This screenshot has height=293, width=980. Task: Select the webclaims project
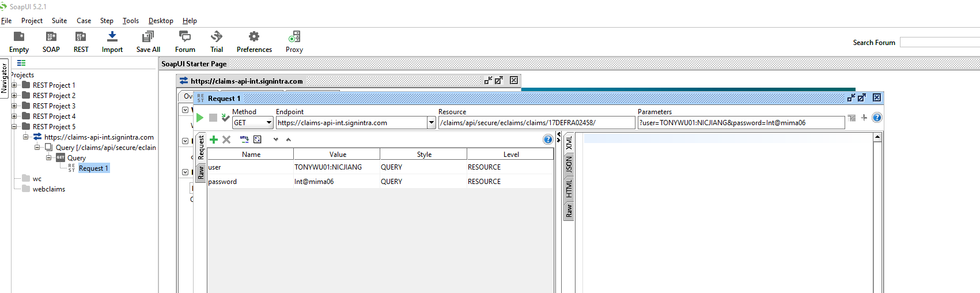click(x=49, y=189)
